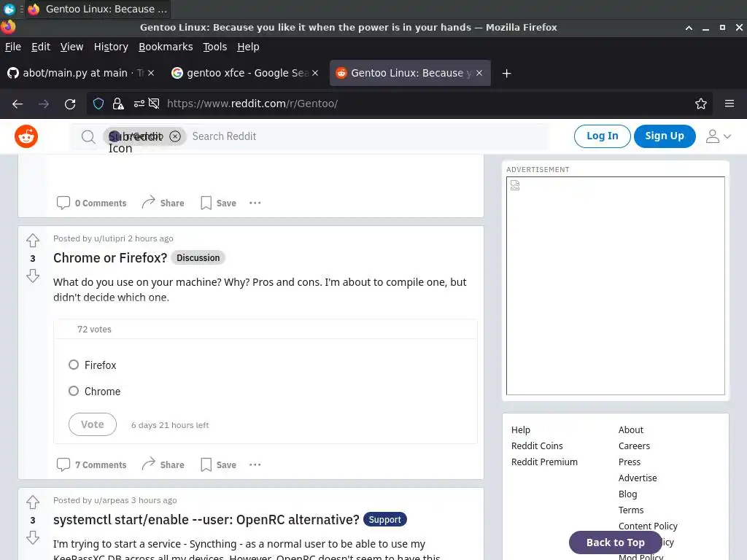The image size is (747, 560).
Task: Open the View menu
Action: [71, 47]
